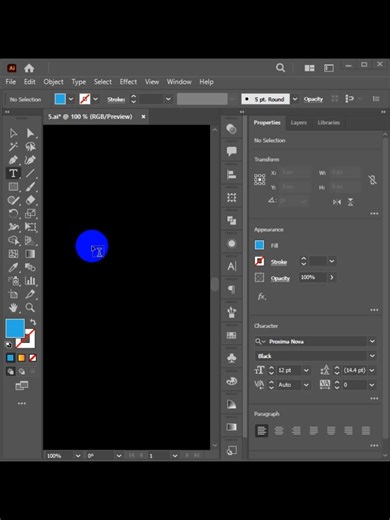Click the Opacity link in Appearance
The height and width of the screenshot is (520, 390).
point(280,278)
